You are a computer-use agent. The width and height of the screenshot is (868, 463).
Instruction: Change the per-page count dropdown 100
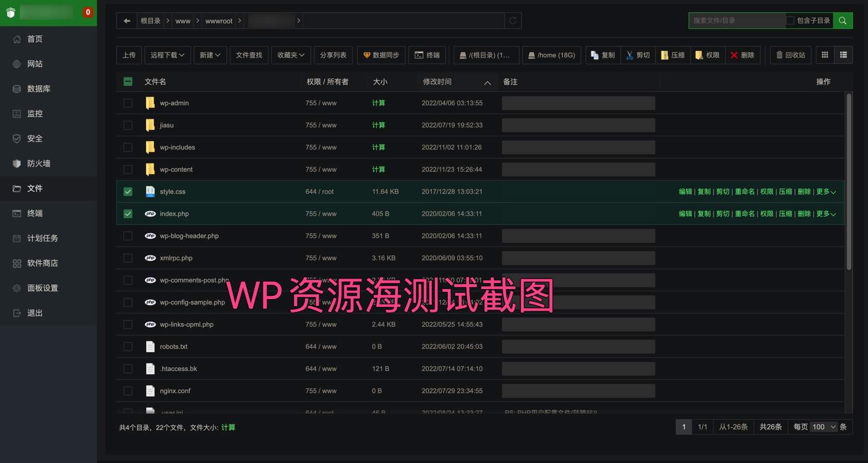point(823,427)
